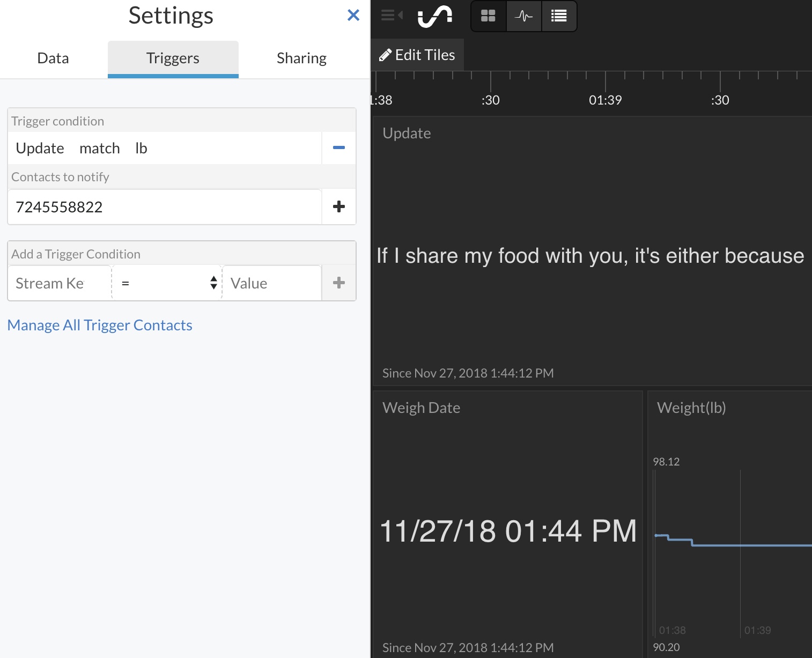Open the Lines list view

pos(559,16)
